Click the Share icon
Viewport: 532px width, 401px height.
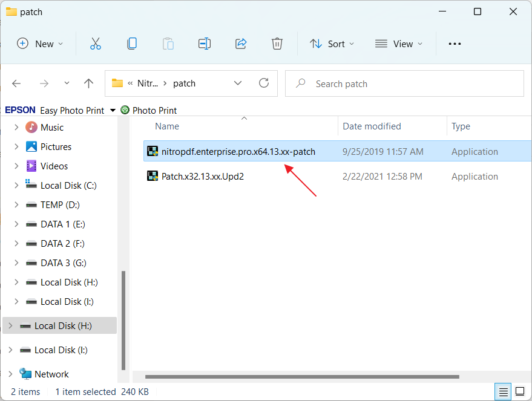click(241, 44)
